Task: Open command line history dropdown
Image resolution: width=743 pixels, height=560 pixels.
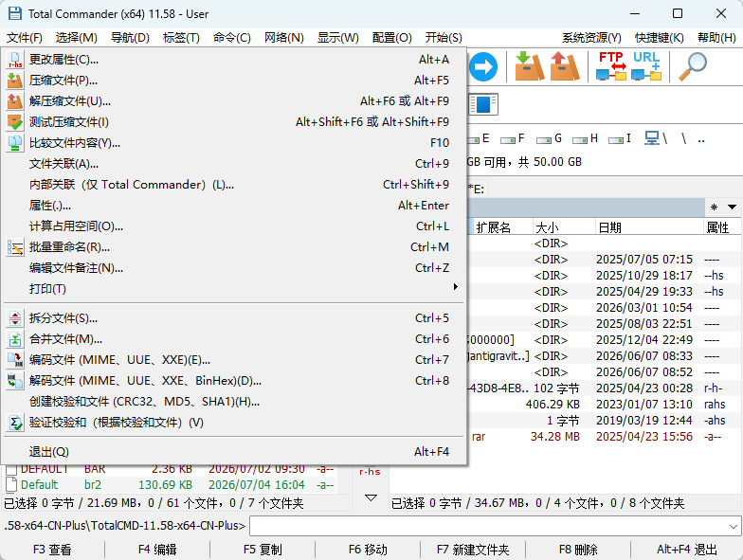Action: 734,527
